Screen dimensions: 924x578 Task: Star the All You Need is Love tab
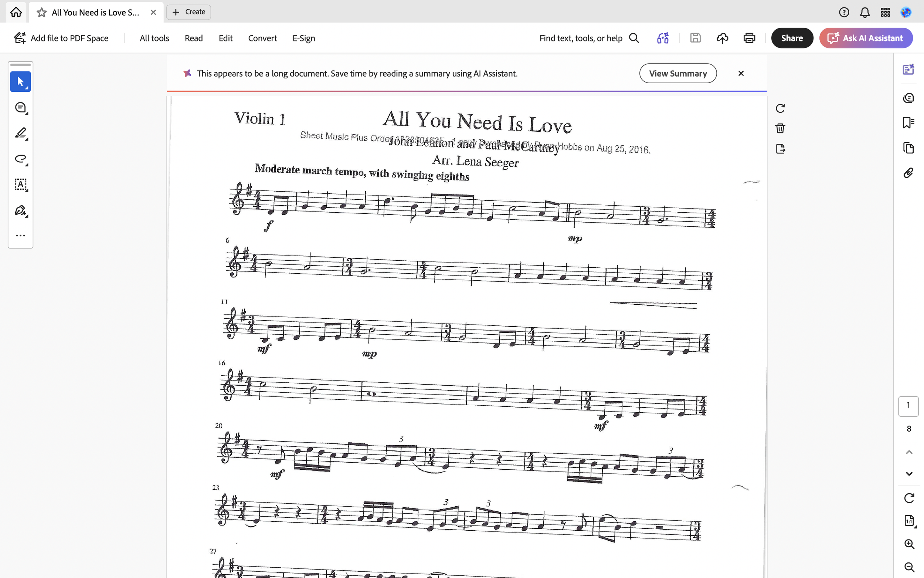[x=42, y=13]
